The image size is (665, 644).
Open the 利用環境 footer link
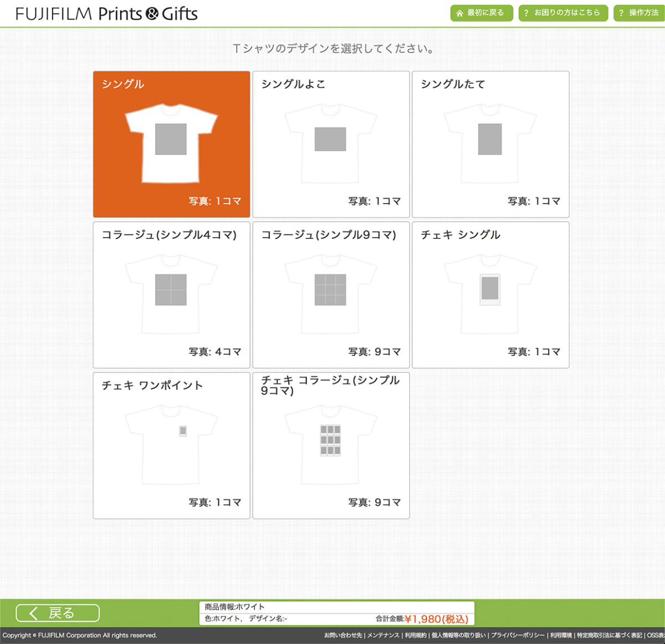(561, 636)
